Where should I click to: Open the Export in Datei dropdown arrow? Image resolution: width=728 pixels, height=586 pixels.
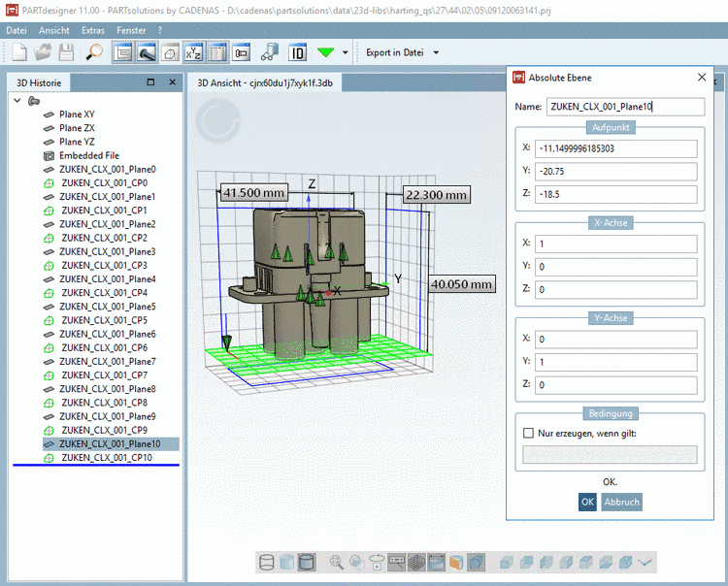pyautogui.click(x=436, y=52)
